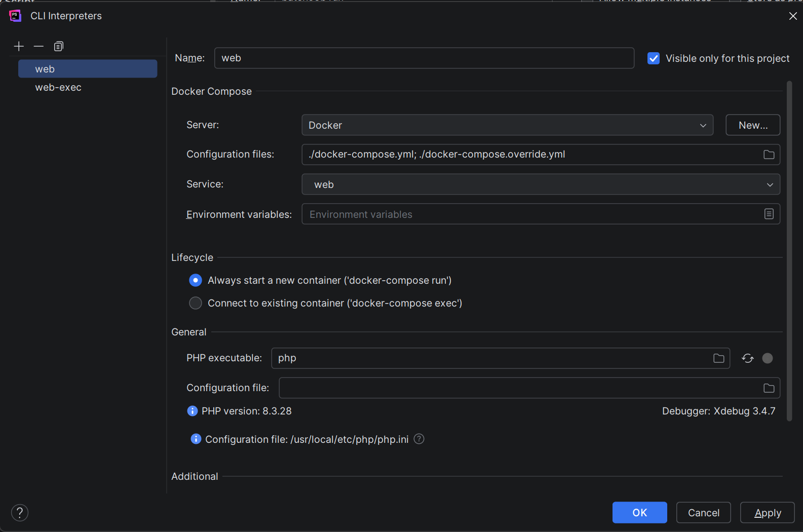
Task: Click the add interpreter plus icon
Action: click(19, 47)
